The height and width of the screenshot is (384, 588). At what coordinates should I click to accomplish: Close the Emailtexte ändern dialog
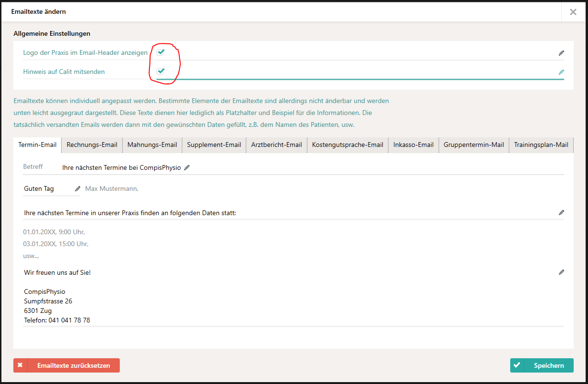(x=573, y=12)
